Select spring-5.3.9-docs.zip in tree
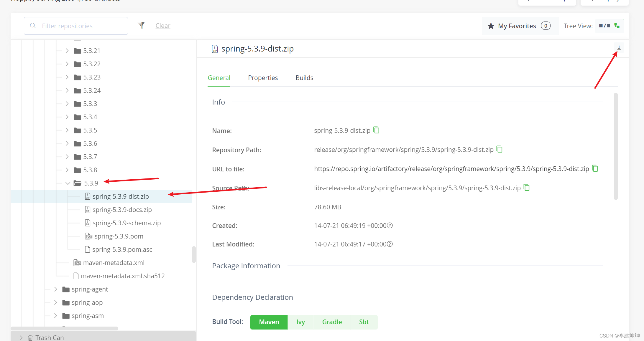644x341 pixels. (x=122, y=210)
